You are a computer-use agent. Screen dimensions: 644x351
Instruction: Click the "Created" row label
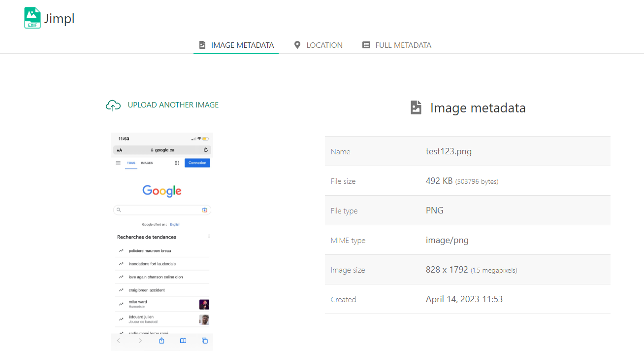pyautogui.click(x=343, y=300)
